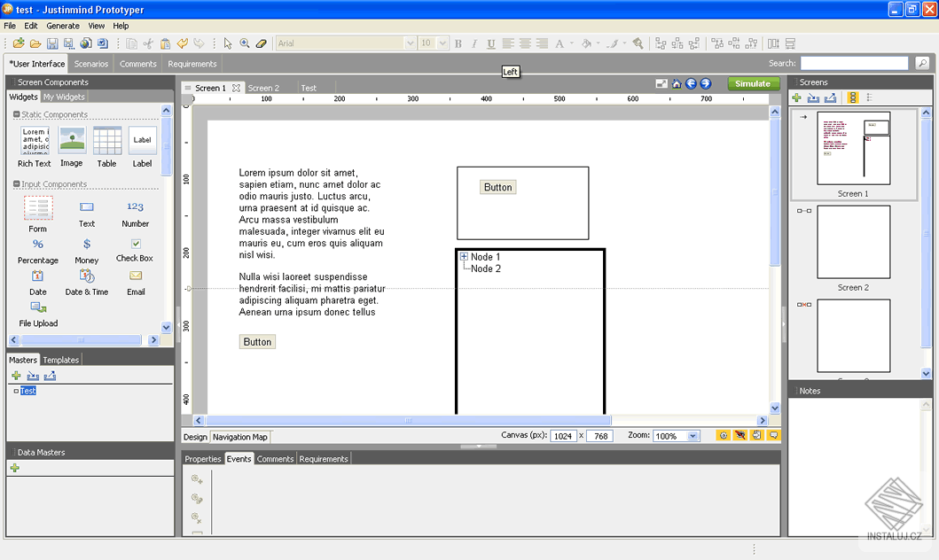This screenshot has height=560, width=939.
Task: Pick the Table widget
Action: pyautogui.click(x=107, y=147)
